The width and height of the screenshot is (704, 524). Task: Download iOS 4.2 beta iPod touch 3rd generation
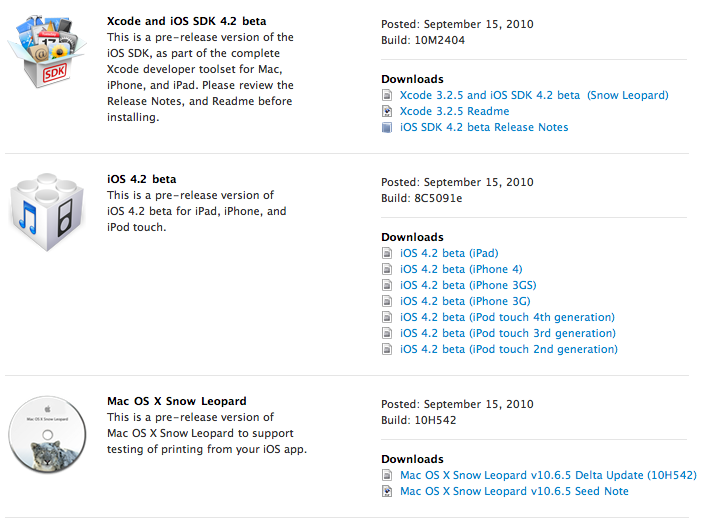(508, 333)
